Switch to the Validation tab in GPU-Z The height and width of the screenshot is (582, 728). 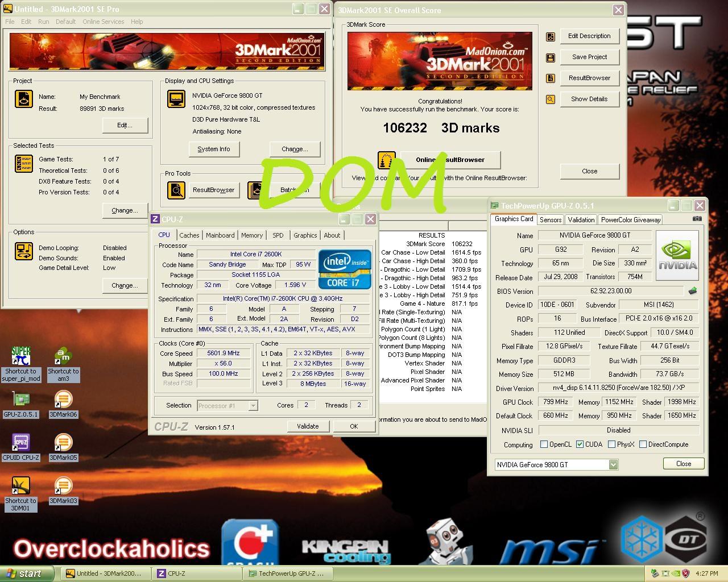[x=581, y=220]
